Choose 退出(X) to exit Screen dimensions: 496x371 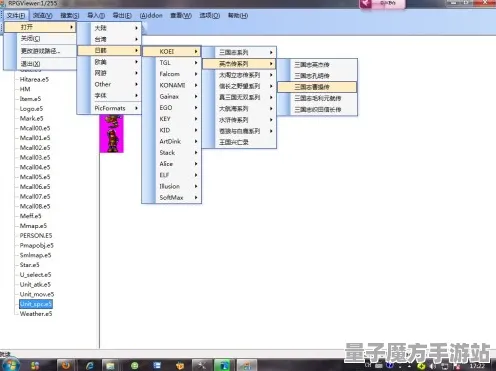[x=40, y=64]
